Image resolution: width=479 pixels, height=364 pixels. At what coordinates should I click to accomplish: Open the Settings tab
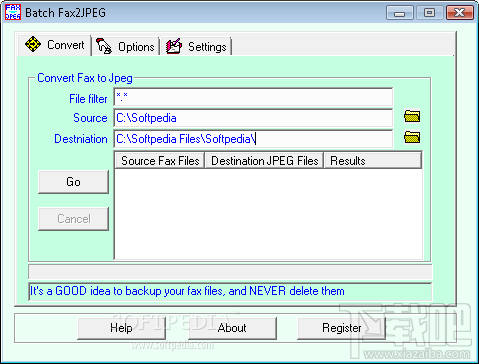pyautogui.click(x=196, y=47)
